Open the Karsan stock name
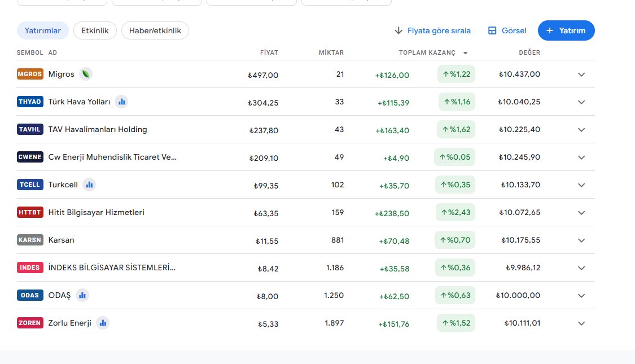The image size is (635, 364). pos(61,240)
